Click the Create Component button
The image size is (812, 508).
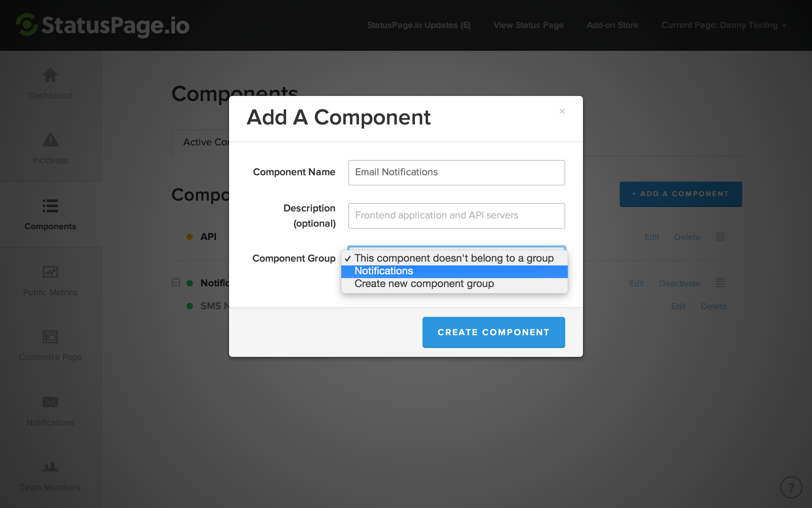(494, 332)
